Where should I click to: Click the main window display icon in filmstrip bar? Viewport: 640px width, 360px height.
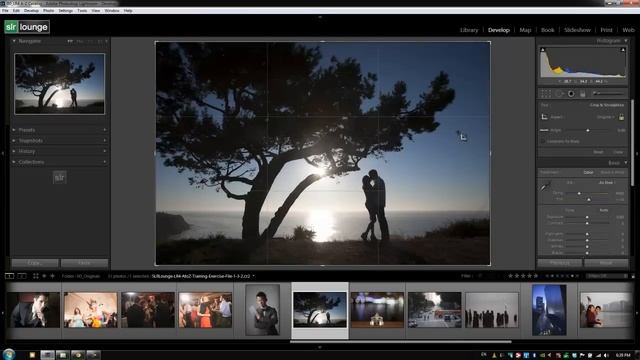click(x=9, y=276)
